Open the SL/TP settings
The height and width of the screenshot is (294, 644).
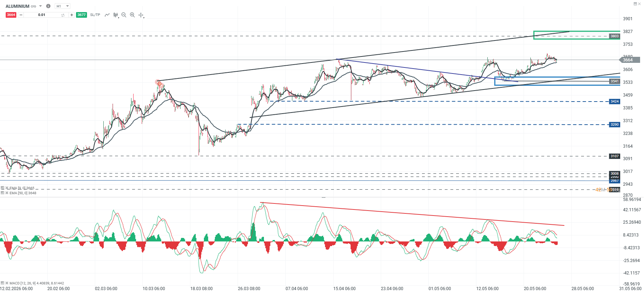pos(95,15)
